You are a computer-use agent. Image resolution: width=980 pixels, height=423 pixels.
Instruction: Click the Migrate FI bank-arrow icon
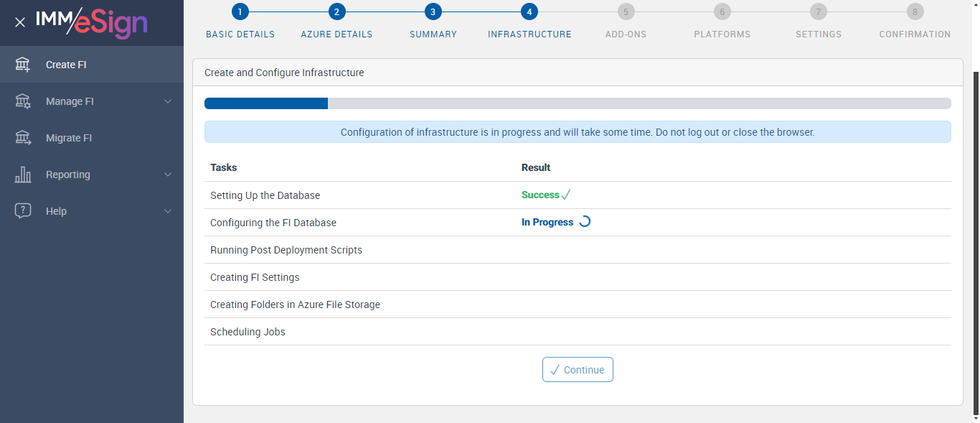click(x=23, y=138)
